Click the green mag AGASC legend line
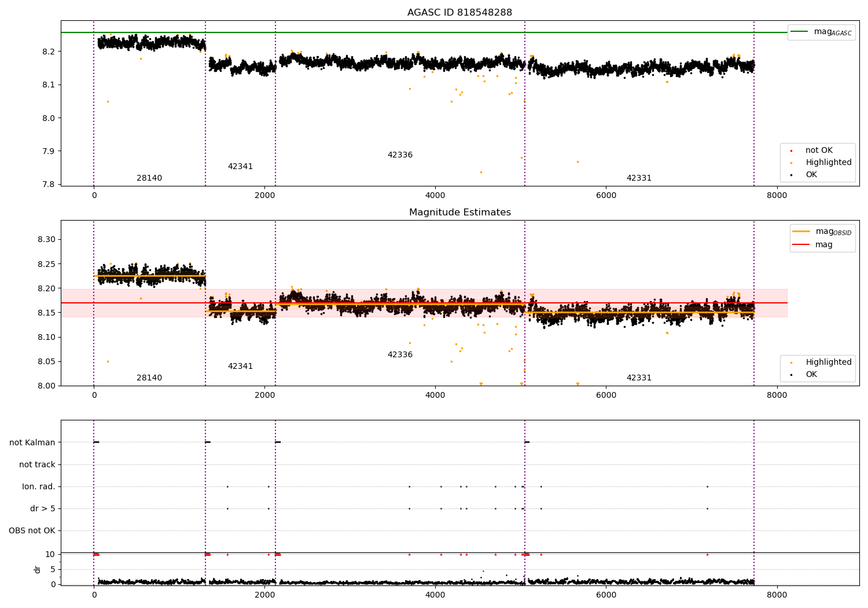This screenshot has width=868, height=608. 799,32
